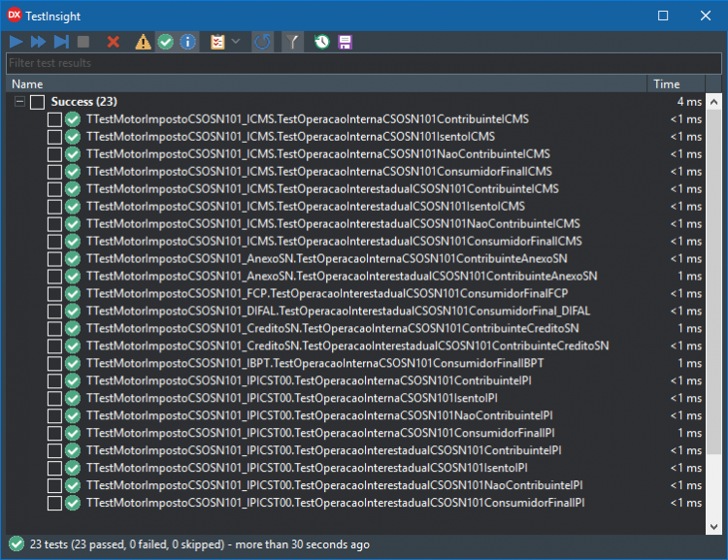Check the Success (23) group checkbox
The height and width of the screenshot is (560, 728).
[37, 102]
